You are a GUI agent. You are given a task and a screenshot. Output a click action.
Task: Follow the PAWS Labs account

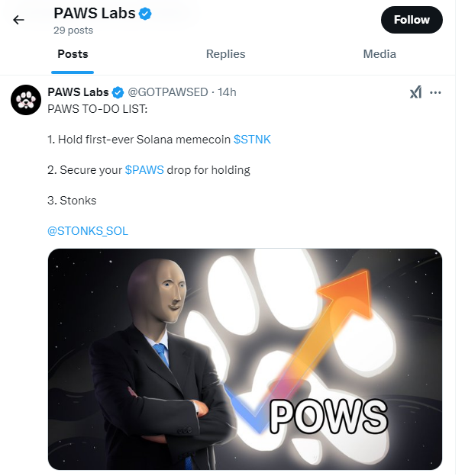pos(412,20)
